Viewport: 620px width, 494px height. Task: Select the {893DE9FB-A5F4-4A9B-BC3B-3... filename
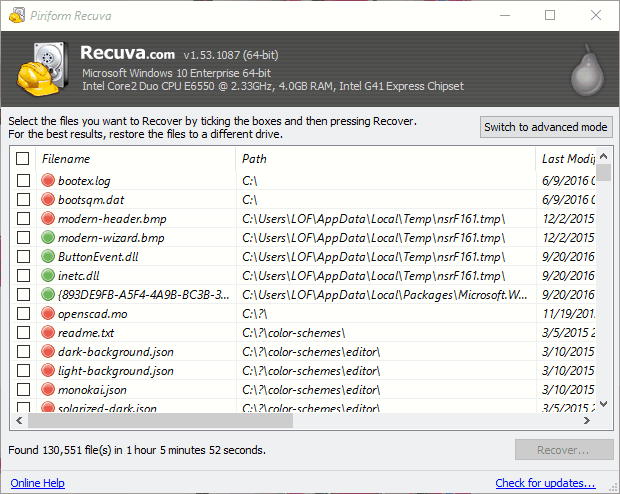144,295
